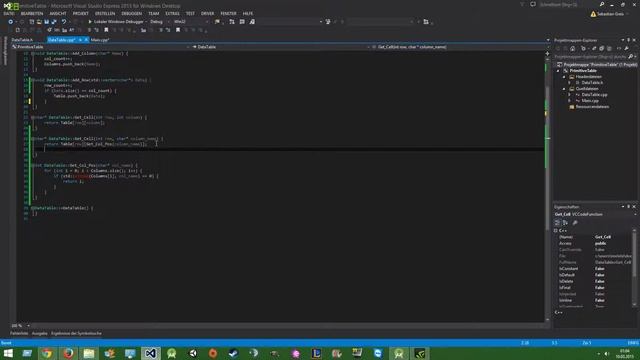Viewport: 640px width, 360px height.
Task: Open the Win32 platform dropdown
Action: (x=191, y=22)
